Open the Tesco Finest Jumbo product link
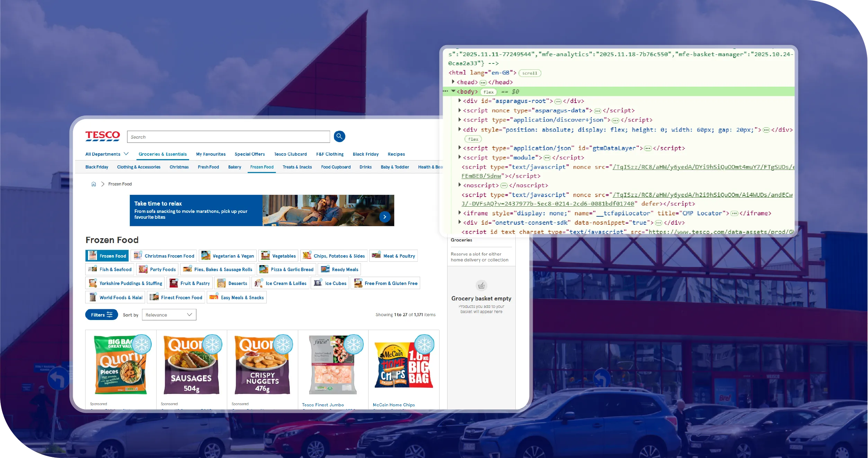The height and width of the screenshot is (458, 868). pos(322,405)
